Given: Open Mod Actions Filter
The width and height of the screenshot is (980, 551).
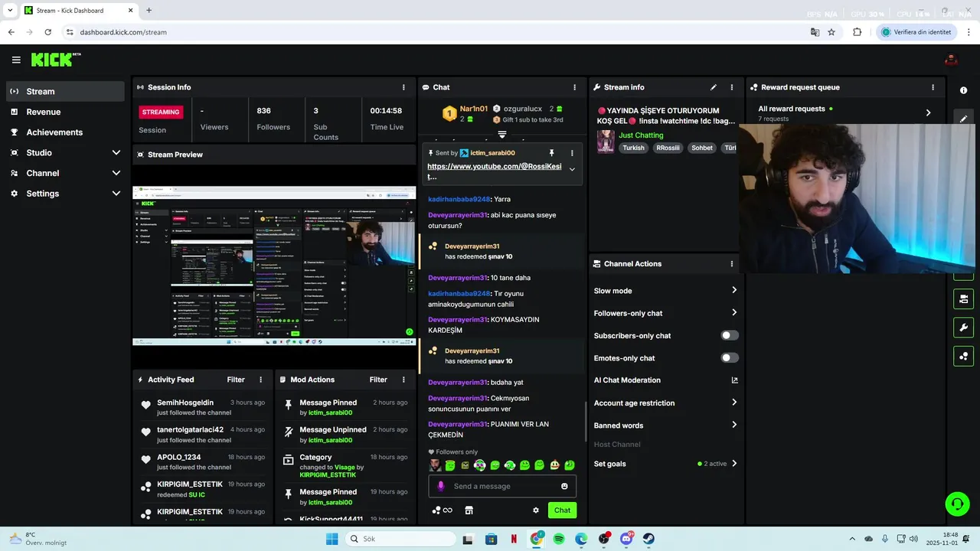Looking at the screenshot, I should coord(378,380).
